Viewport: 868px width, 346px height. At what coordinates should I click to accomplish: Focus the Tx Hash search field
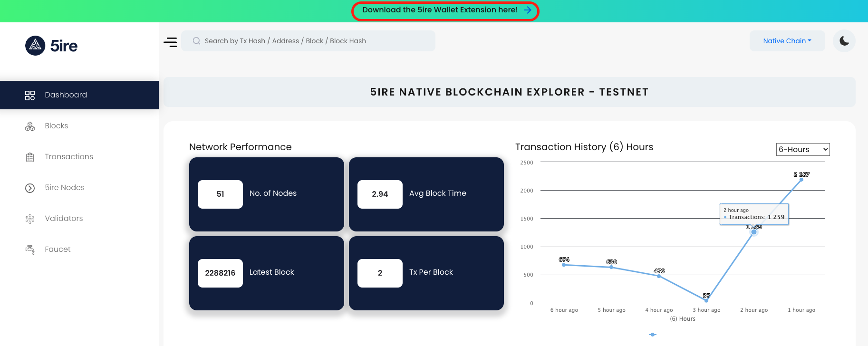(308, 41)
